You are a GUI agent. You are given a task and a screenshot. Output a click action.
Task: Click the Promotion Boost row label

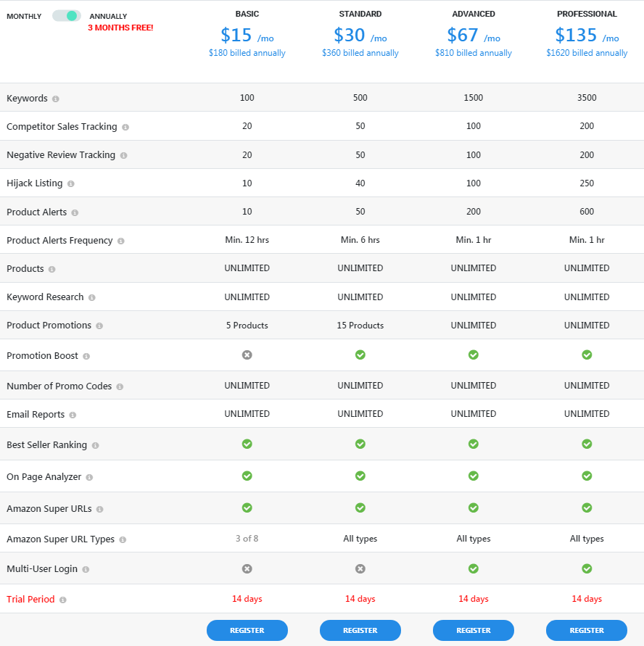pyautogui.click(x=42, y=355)
